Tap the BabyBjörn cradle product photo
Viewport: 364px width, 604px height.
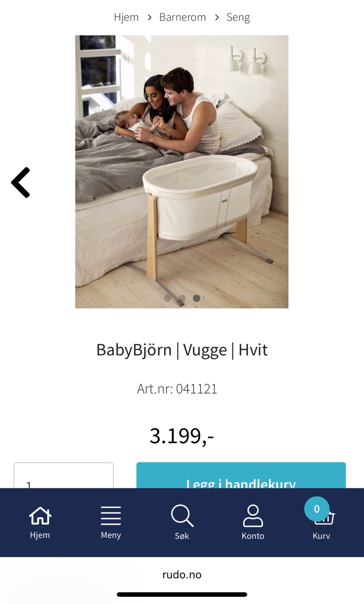[182, 172]
